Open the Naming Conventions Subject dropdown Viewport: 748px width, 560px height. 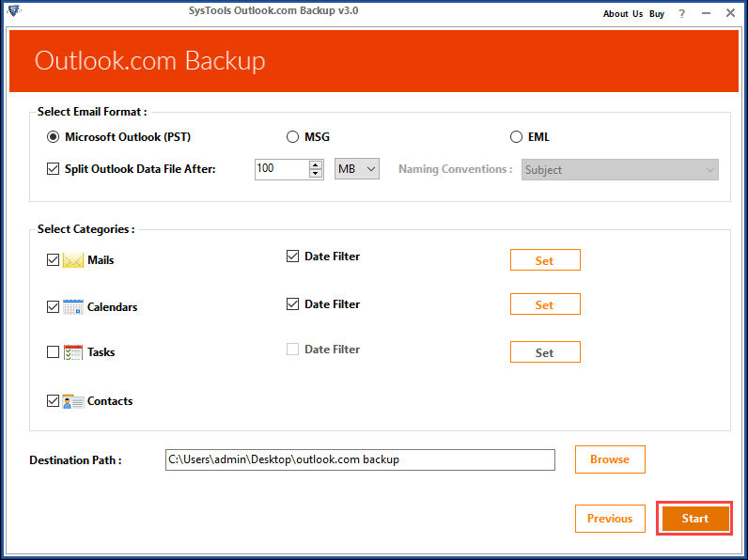[x=619, y=170]
